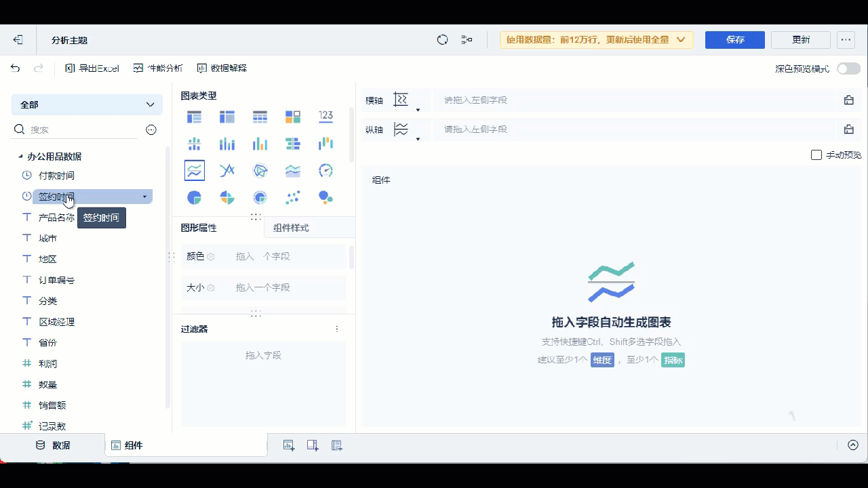
Task: Select the gauge chart type icon
Action: 325,170
